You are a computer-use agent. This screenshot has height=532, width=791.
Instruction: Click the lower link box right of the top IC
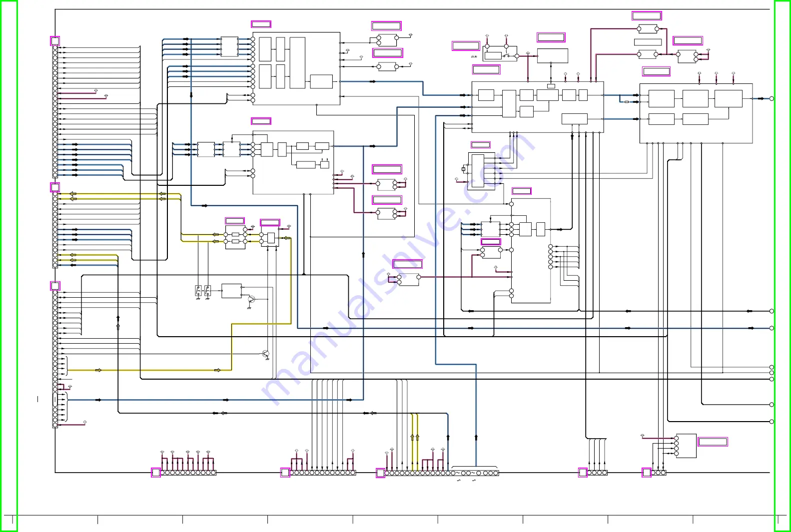(388, 53)
